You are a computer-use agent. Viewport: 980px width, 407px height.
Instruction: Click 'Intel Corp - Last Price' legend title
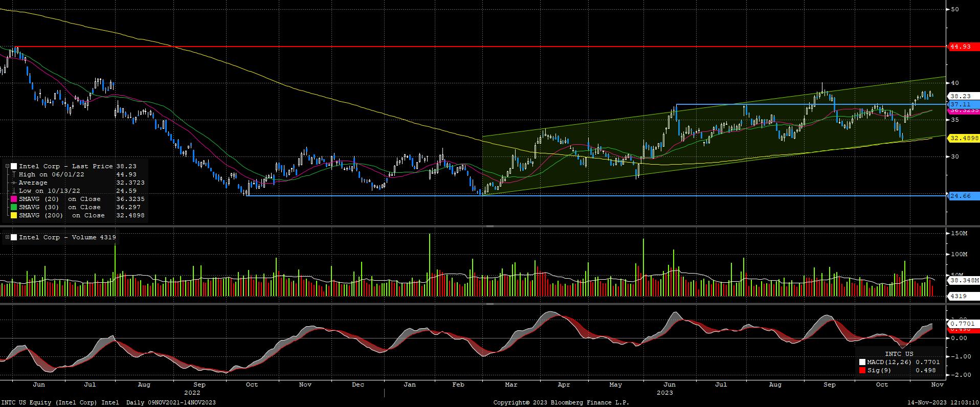pyautogui.click(x=66, y=166)
